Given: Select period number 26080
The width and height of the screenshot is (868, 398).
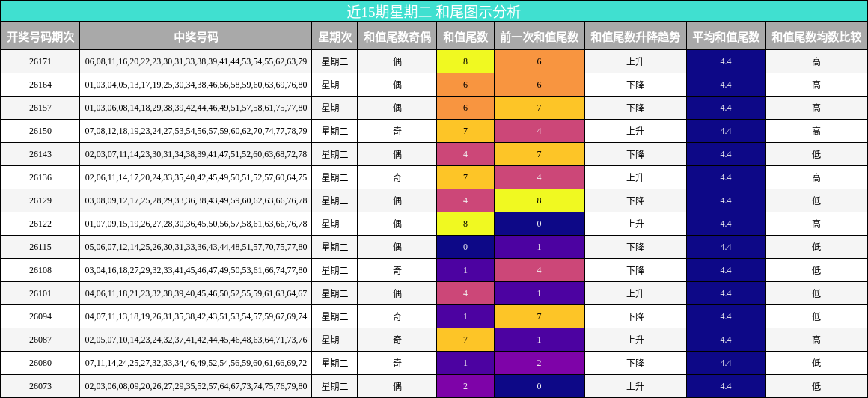Looking at the screenshot, I should 40,363.
